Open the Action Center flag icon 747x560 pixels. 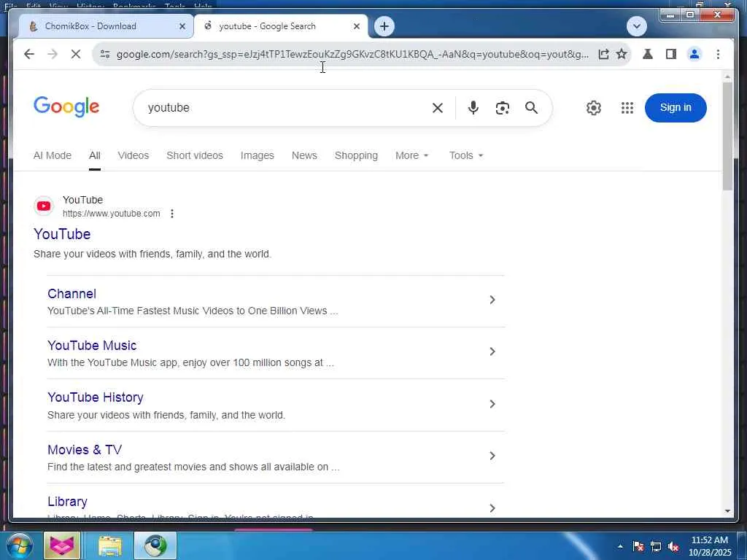(638, 547)
